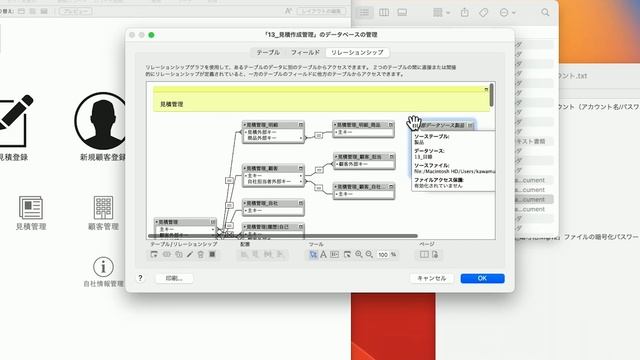Image resolution: width=640 pixels, height=360 pixels.
Task: Click Finder share icon
Action: point(464,13)
